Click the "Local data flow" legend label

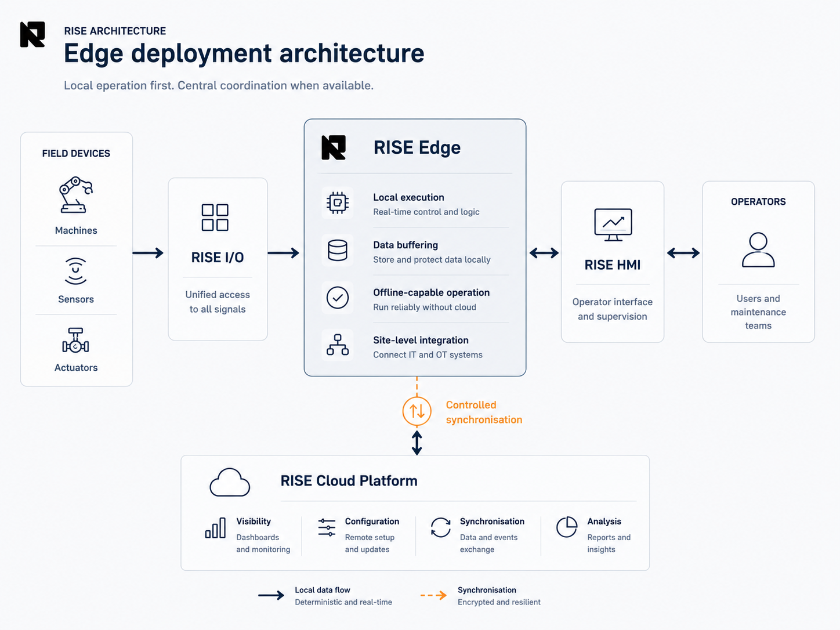click(323, 590)
